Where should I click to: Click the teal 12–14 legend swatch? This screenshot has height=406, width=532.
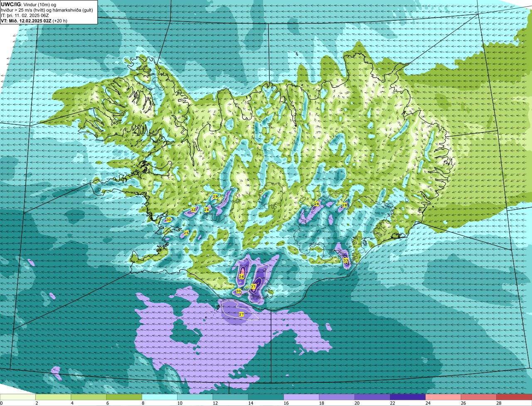pos(230,397)
